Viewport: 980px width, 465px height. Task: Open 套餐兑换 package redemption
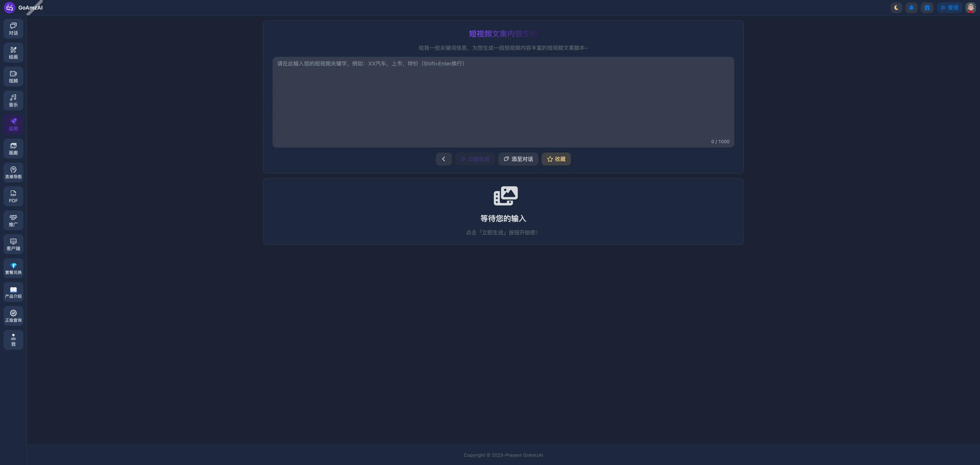tap(13, 268)
